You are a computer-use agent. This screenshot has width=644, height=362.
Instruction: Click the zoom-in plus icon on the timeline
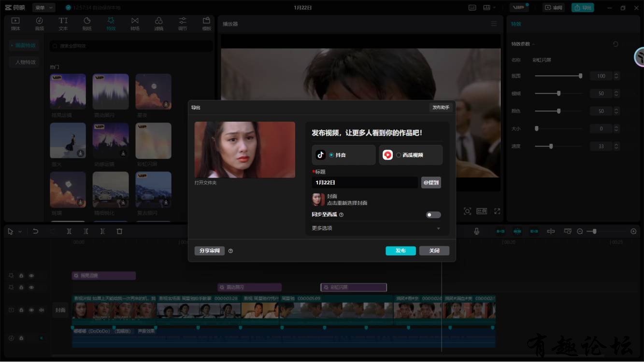[x=633, y=231]
